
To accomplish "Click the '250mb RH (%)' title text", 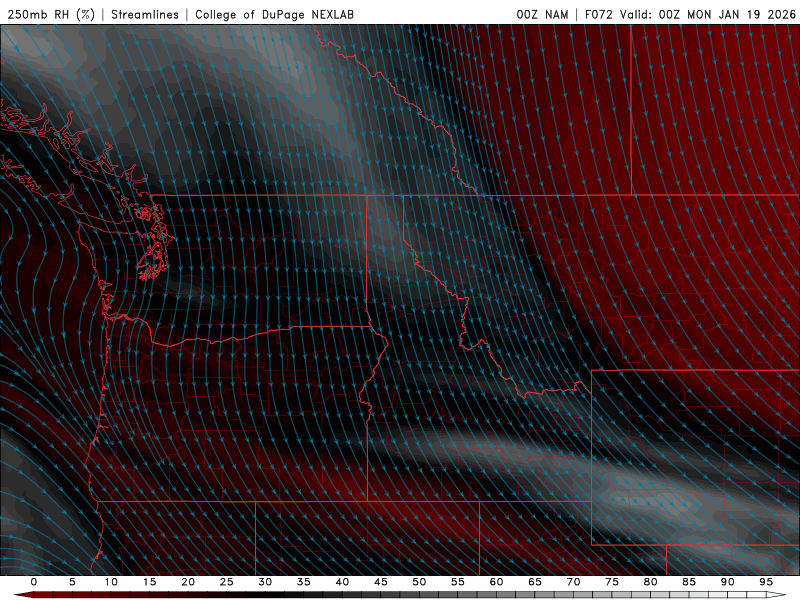I will (52, 14).
